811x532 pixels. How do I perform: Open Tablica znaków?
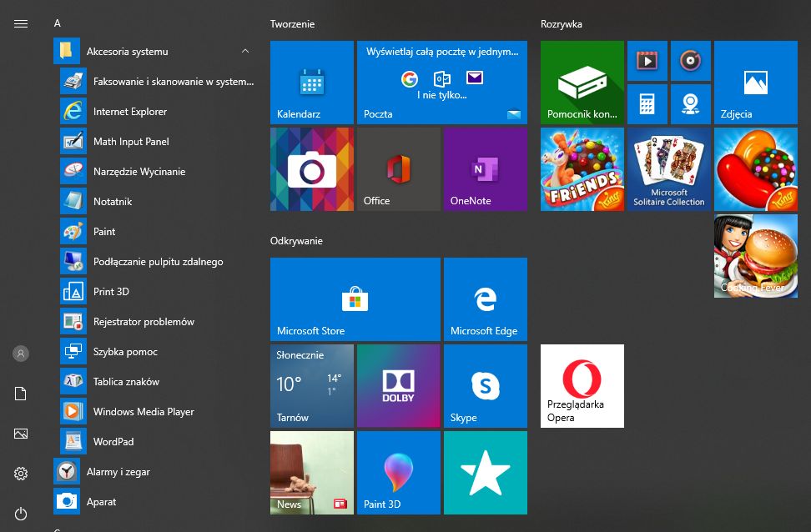click(x=157, y=381)
